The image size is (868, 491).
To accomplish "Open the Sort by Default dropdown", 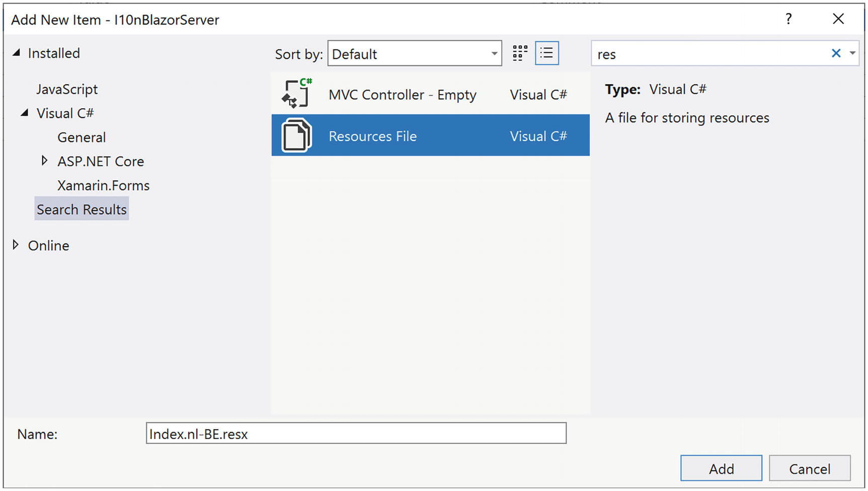I will coord(414,53).
